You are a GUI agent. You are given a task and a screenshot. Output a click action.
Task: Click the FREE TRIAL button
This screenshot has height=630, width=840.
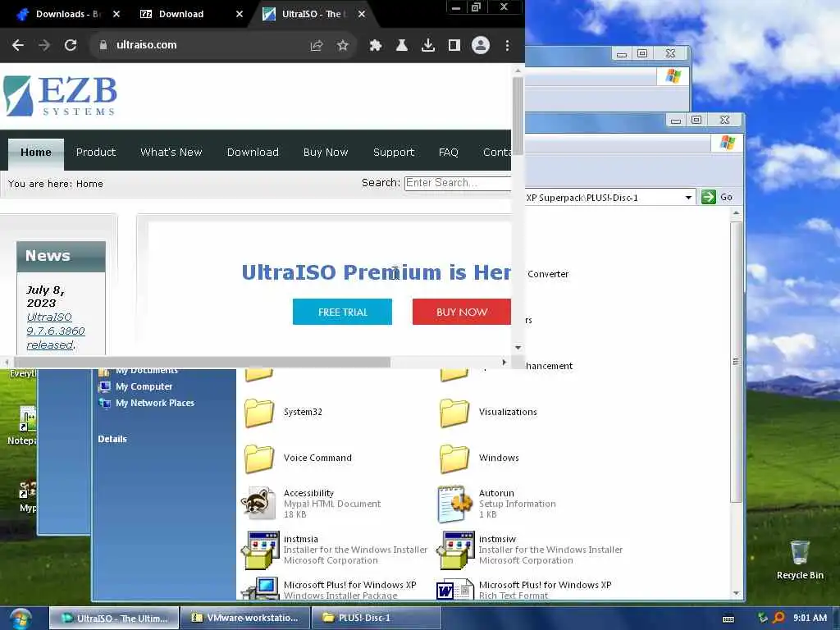pos(342,312)
